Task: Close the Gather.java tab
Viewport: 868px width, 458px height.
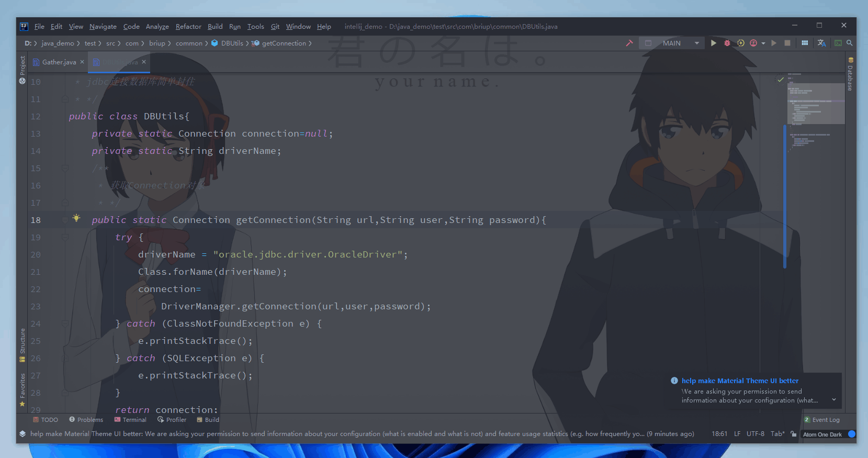Action: coord(82,62)
